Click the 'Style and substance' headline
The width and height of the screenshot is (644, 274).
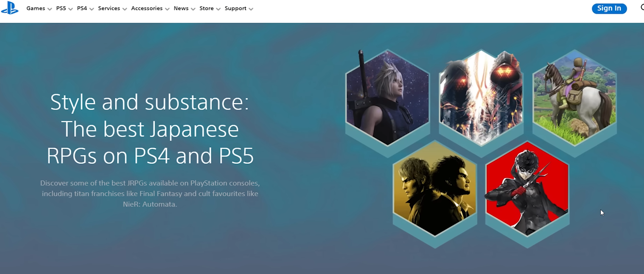click(150, 129)
